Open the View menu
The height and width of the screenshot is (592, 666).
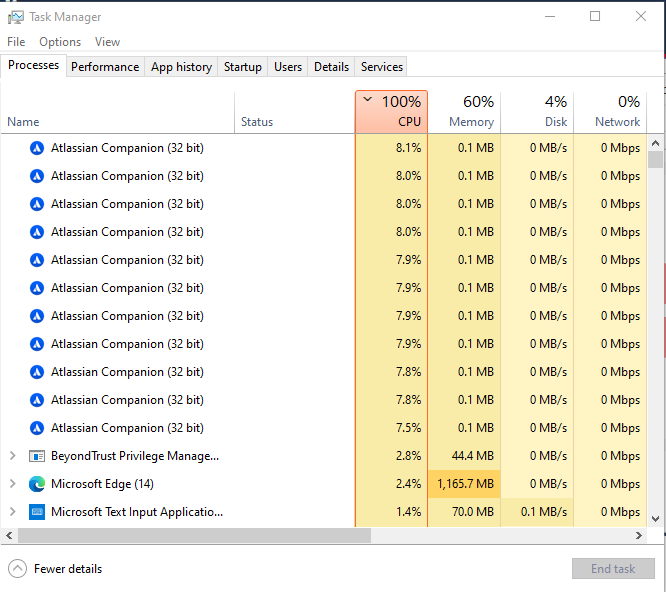pos(107,42)
